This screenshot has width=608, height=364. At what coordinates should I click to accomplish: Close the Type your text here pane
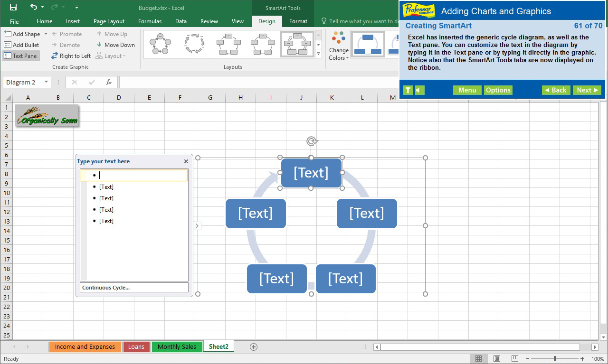[x=186, y=161]
